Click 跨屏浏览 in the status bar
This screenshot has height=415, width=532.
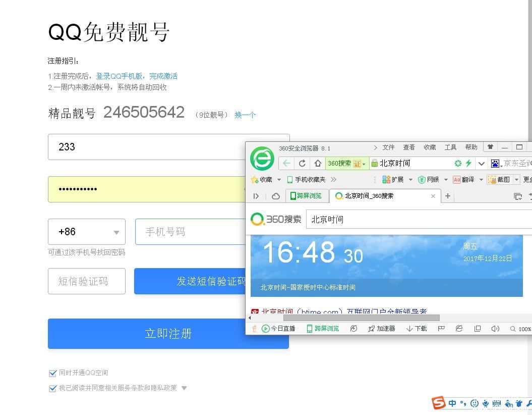(x=323, y=328)
